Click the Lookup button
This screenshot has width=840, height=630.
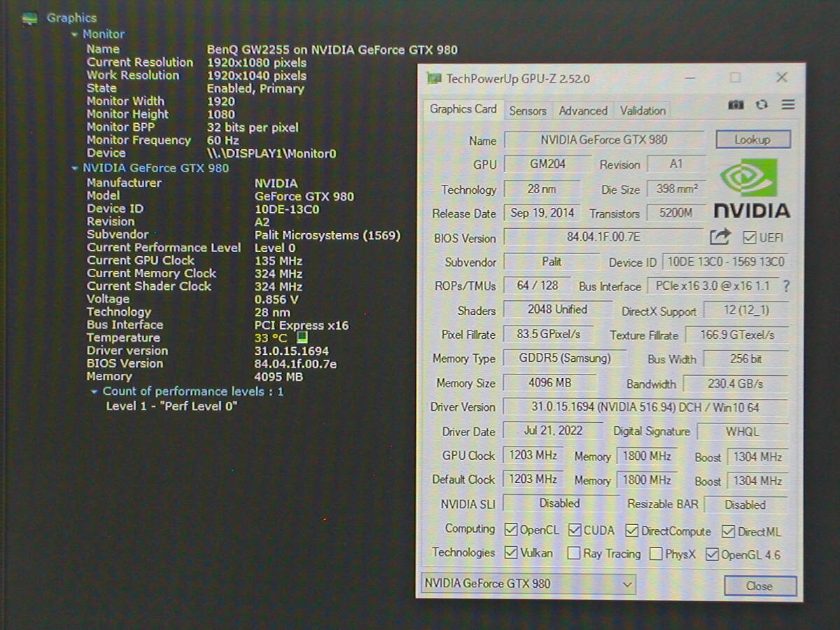click(752, 139)
